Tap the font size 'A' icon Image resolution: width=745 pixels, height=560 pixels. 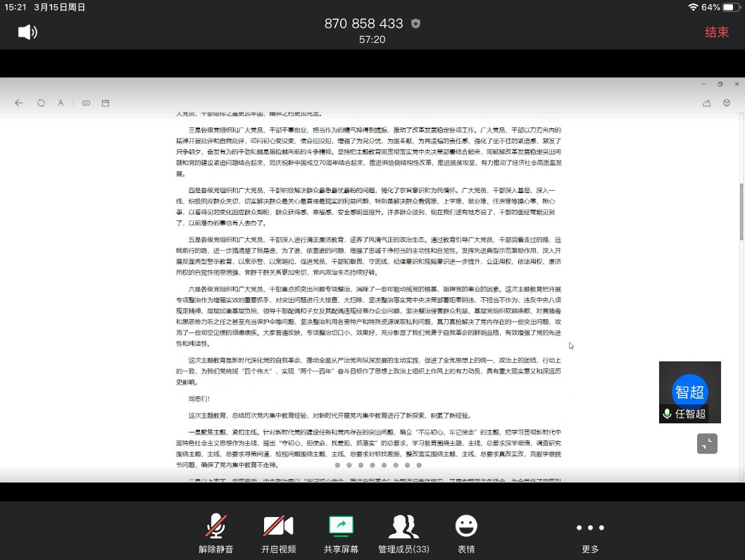(61, 102)
